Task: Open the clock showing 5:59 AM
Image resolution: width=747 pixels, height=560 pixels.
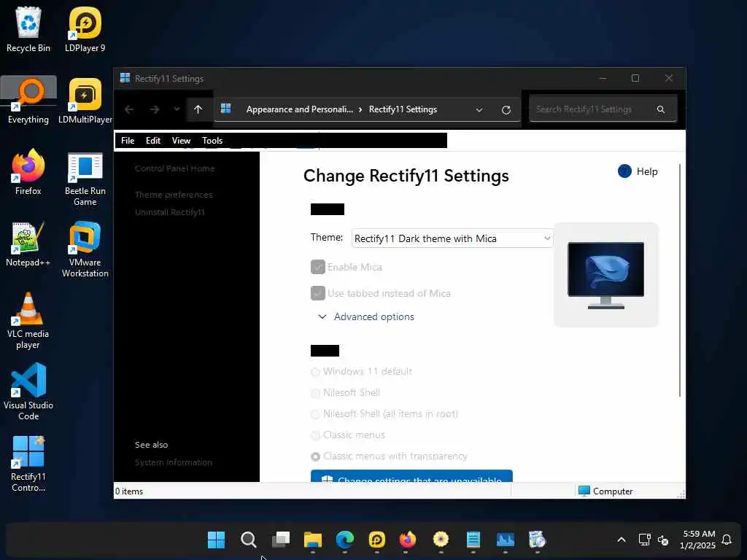Action: point(698,540)
